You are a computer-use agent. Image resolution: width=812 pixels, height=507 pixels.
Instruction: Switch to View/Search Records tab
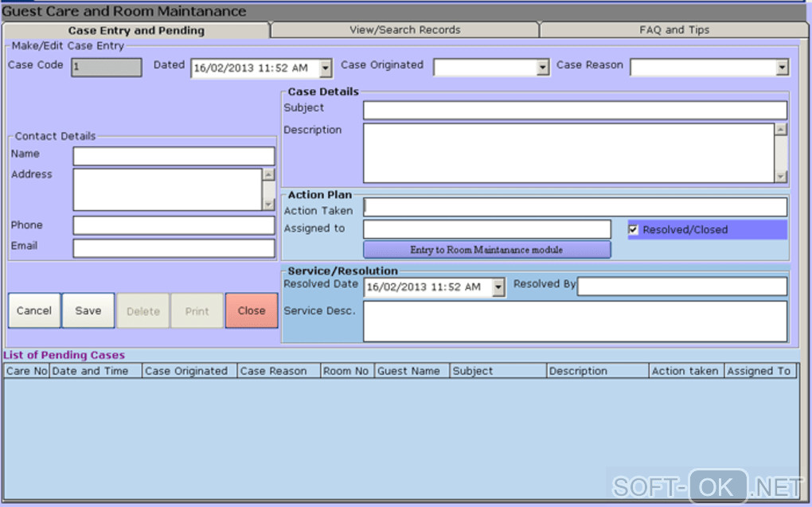(x=404, y=30)
